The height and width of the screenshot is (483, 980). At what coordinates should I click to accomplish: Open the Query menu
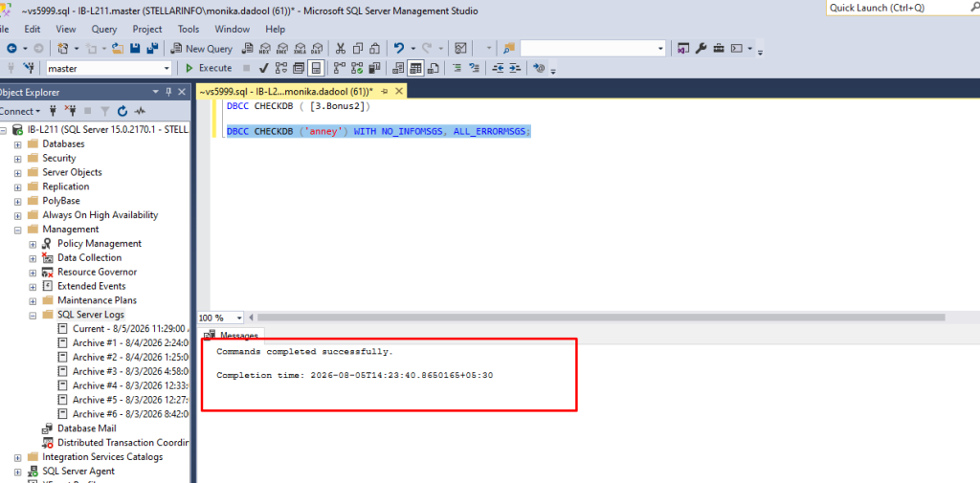(x=103, y=29)
